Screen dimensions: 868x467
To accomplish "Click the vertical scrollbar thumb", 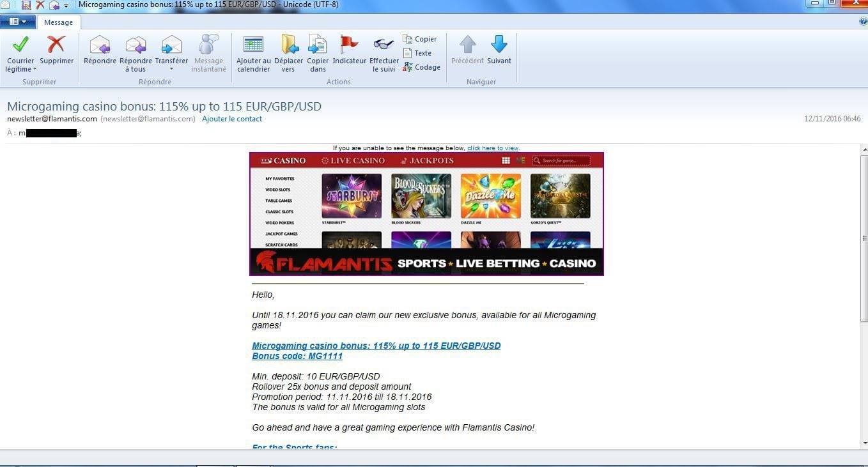I will pos(864,238).
